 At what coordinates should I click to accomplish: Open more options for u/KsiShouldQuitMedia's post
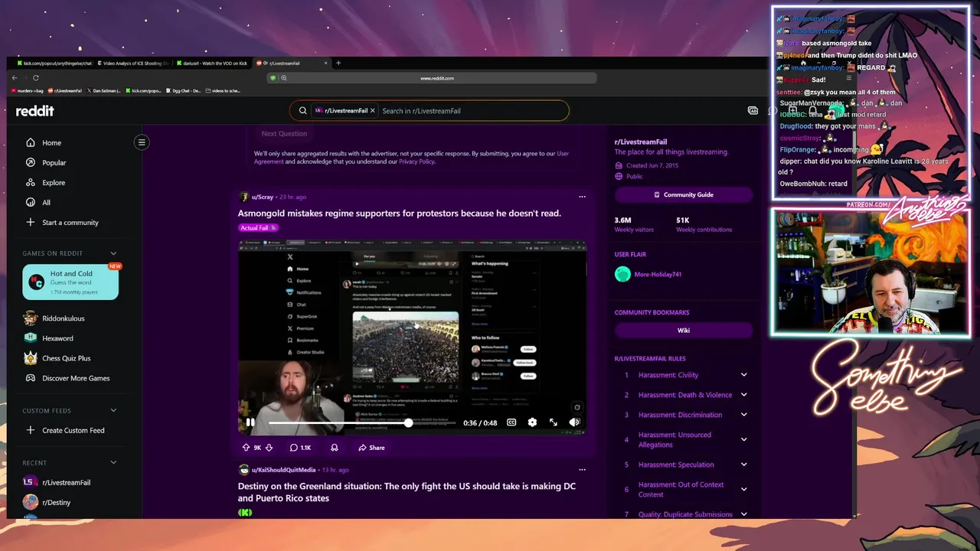point(582,470)
